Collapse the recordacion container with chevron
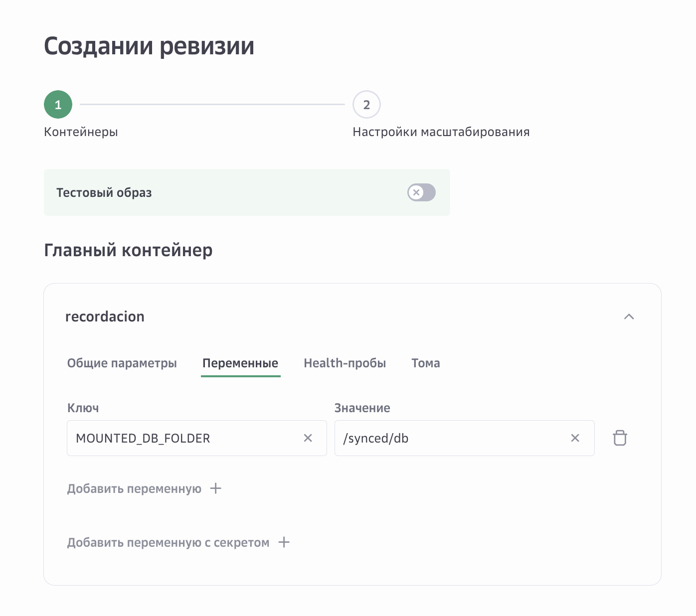 click(x=629, y=316)
